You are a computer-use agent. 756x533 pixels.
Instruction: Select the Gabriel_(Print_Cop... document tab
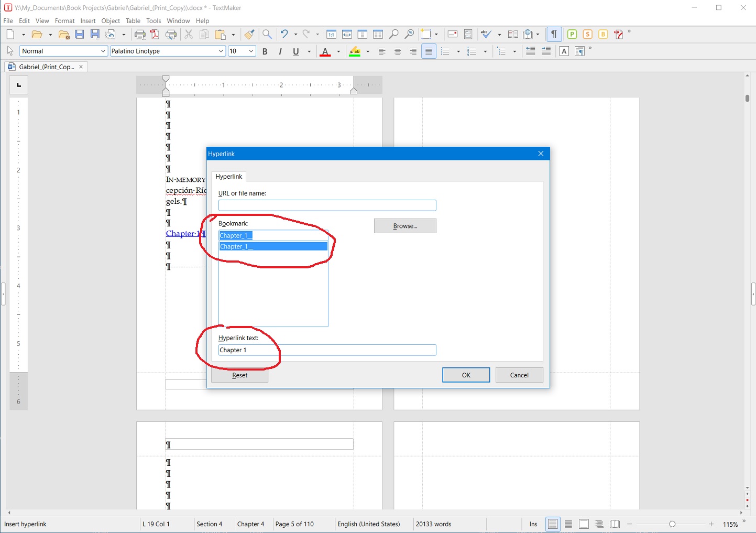click(46, 67)
